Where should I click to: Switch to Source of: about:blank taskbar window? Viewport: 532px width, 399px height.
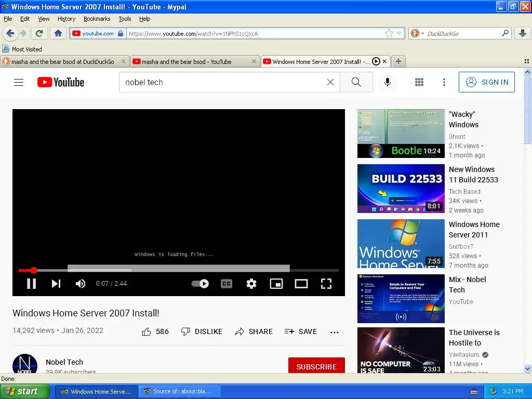click(180, 391)
